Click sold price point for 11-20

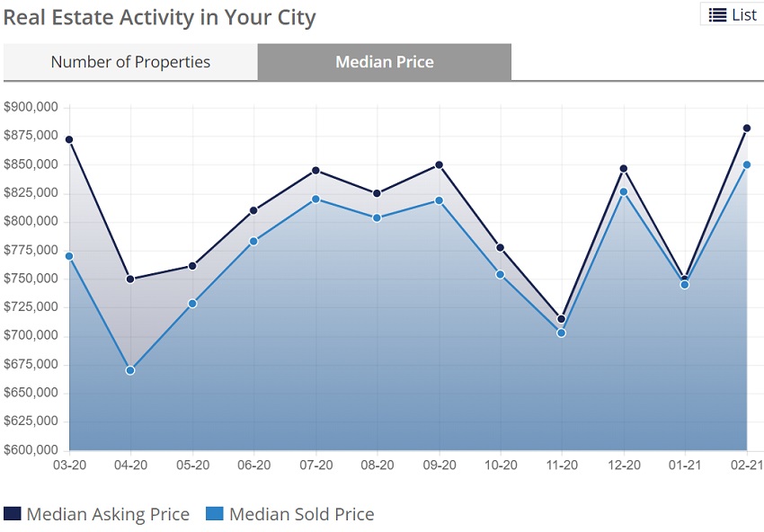[562, 332]
